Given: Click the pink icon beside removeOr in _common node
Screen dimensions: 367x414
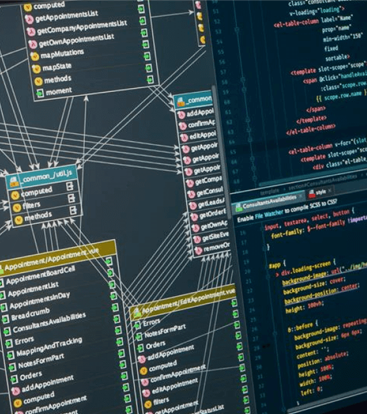Looking at the screenshot, I should click(199, 250).
